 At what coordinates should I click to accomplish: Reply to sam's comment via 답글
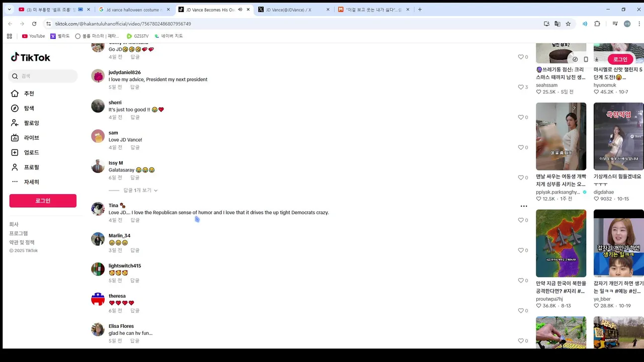pyautogui.click(x=135, y=147)
